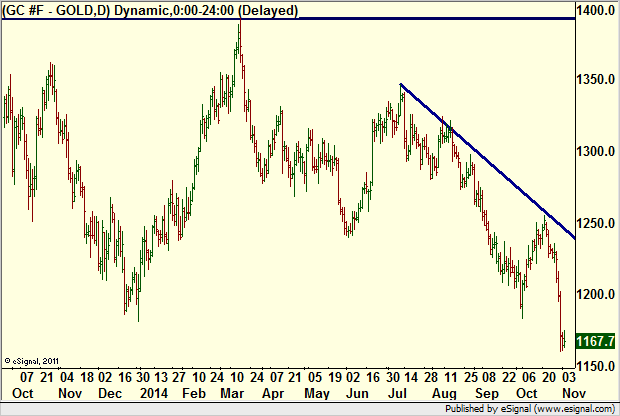Click the 1350.0 price axis label
The image size is (620, 416).
click(596, 79)
